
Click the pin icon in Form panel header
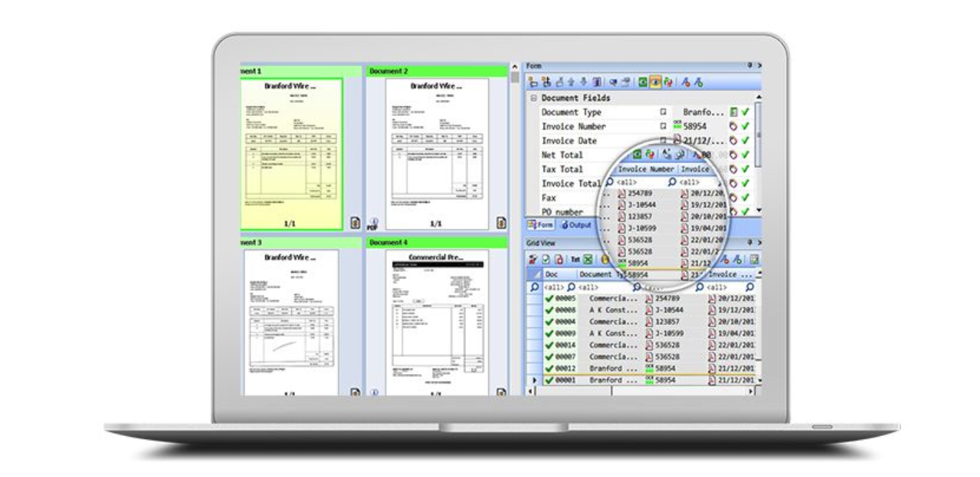tap(750, 65)
